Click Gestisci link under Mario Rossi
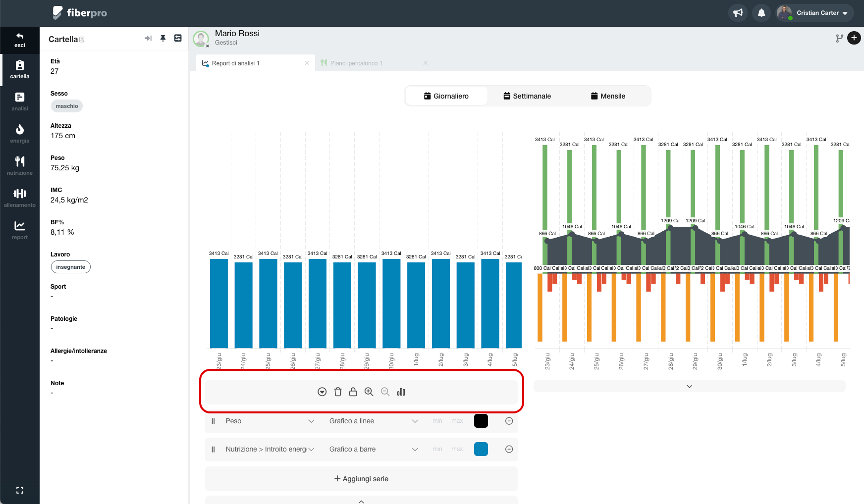The height and width of the screenshot is (504, 864). click(226, 43)
